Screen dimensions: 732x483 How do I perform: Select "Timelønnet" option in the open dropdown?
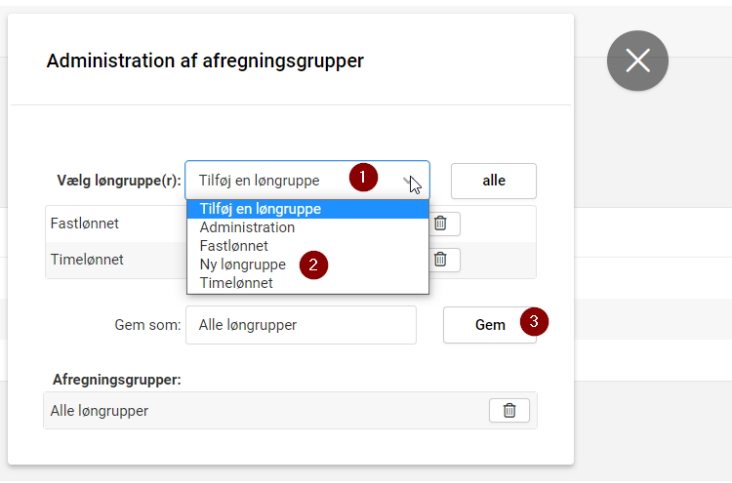coord(236,283)
